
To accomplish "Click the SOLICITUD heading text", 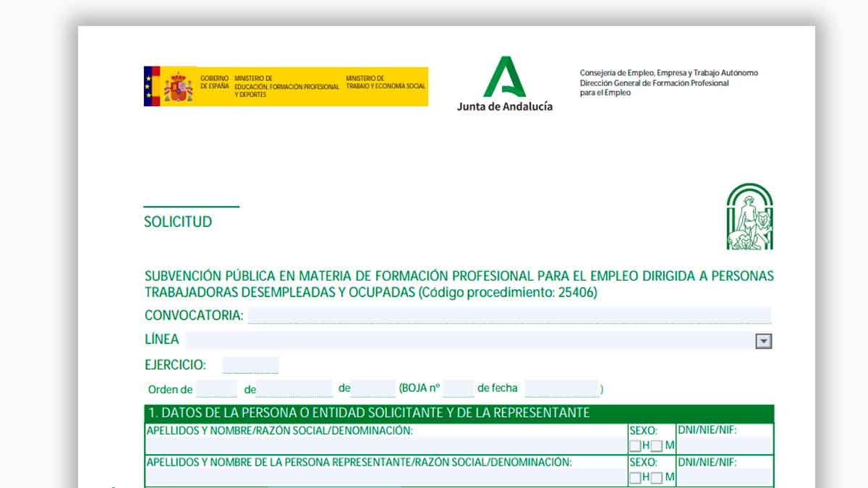I will 178,222.
